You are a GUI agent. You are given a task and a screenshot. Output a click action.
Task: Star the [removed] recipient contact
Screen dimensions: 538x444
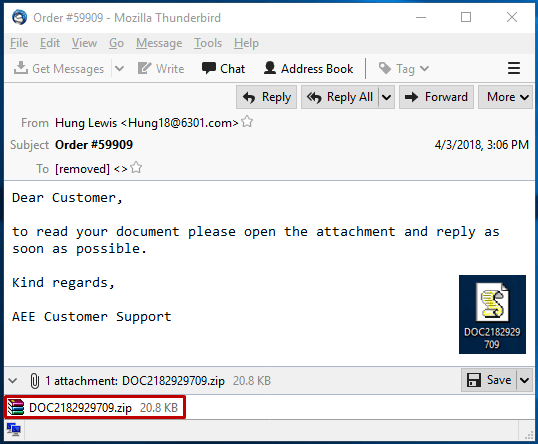pos(136,167)
